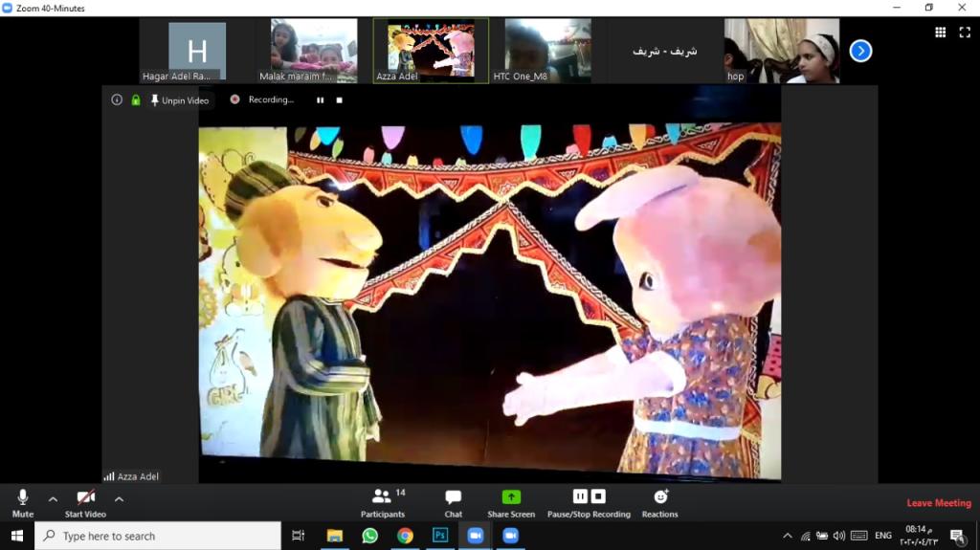Enter full screen mode
Screen dimensions: 980x550
click(x=965, y=33)
